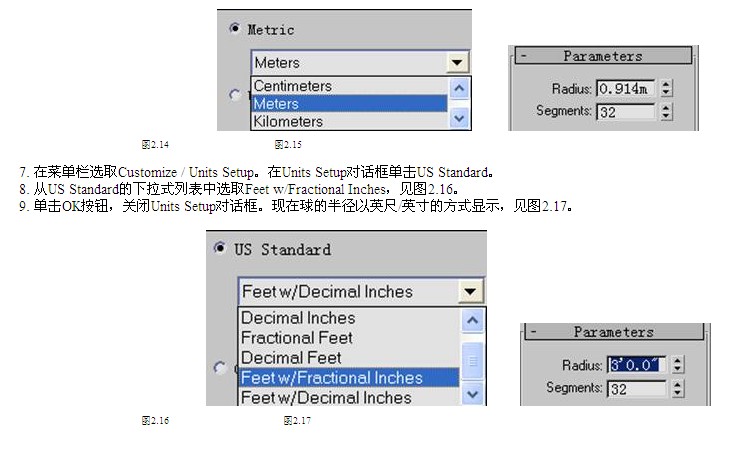Click the Radius spinner next to 0.914m
733x451 pixels.
coord(667,89)
